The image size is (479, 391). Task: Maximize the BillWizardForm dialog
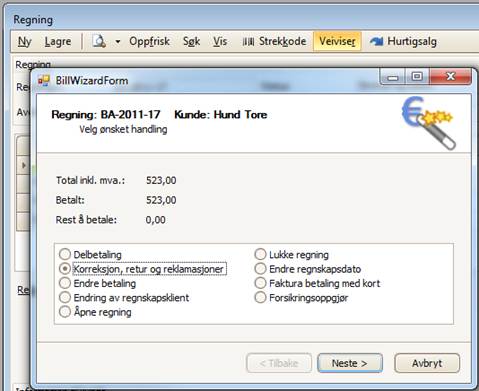pyautogui.click(x=417, y=77)
